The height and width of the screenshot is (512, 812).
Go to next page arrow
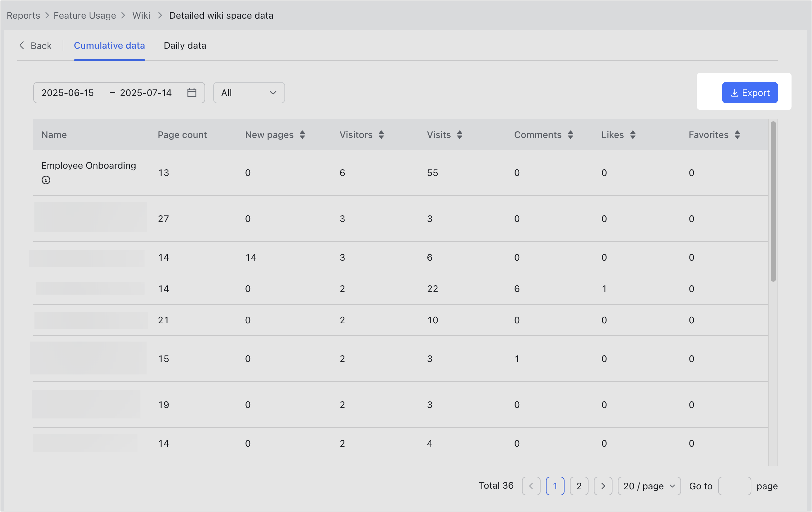tap(603, 486)
